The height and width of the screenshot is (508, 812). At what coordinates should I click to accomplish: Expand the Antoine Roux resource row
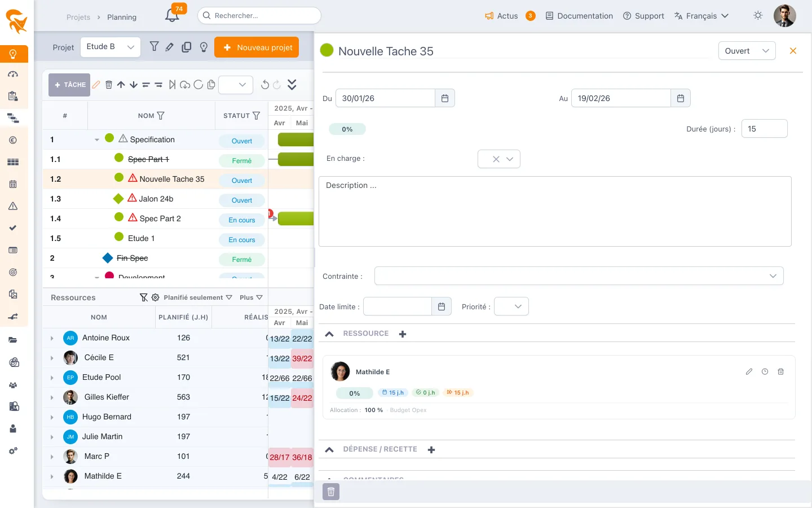pos(52,338)
